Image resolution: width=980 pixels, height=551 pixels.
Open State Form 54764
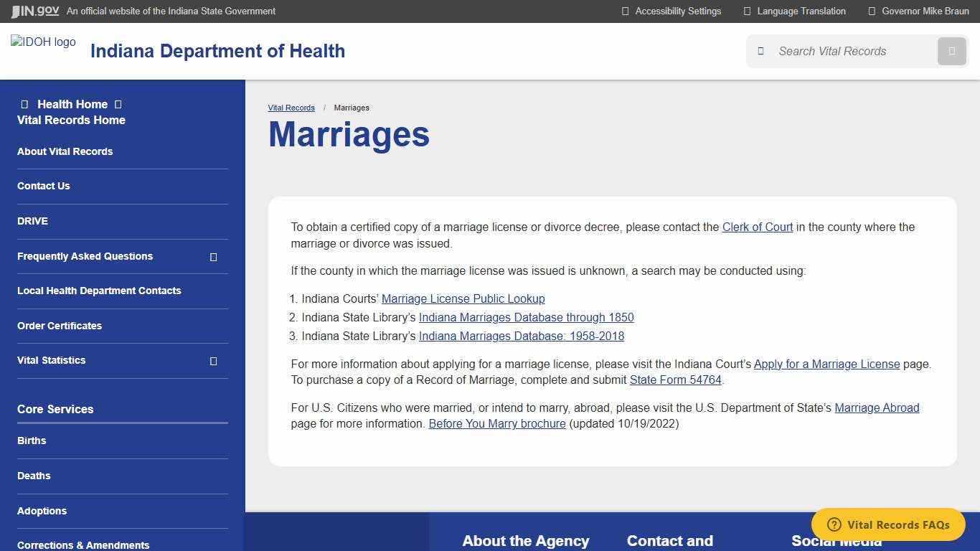coord(674,380)
